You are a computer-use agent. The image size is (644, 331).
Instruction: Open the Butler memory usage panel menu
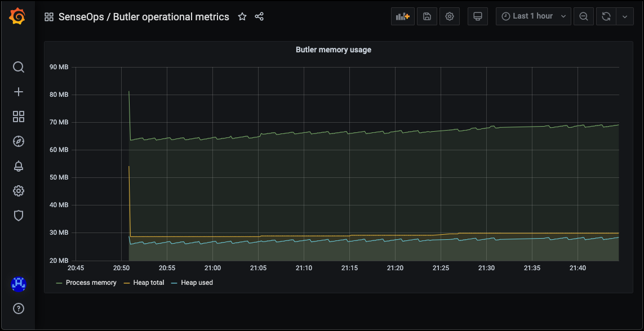(333, 50)
